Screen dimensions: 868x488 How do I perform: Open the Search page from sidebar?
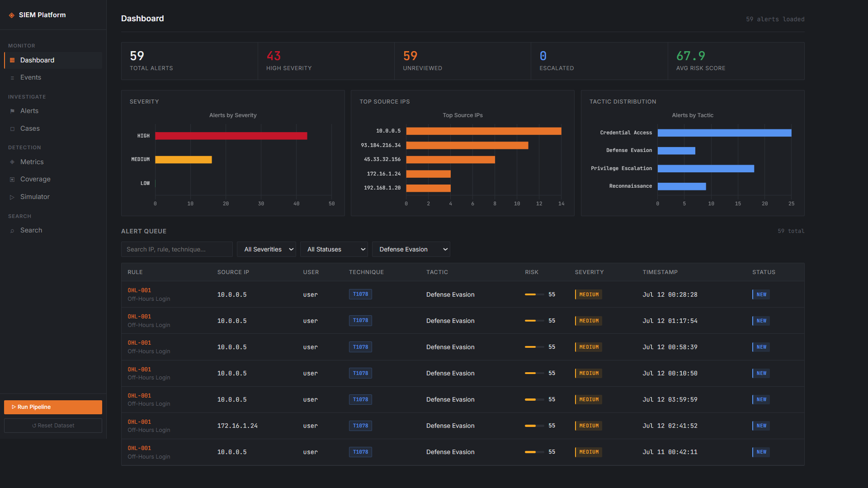pyautogui.click(x=53, y=230)
